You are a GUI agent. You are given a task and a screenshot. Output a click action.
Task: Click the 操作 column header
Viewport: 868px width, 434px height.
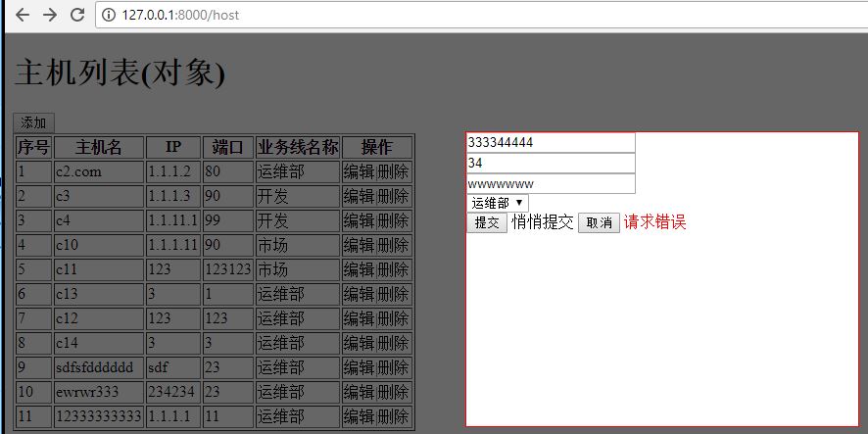tap(377, 147)
